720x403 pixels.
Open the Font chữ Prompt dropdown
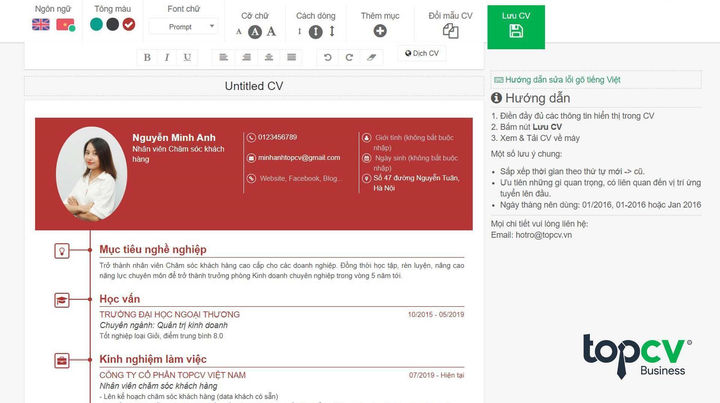pyautogui.click(x=183, y=27)
